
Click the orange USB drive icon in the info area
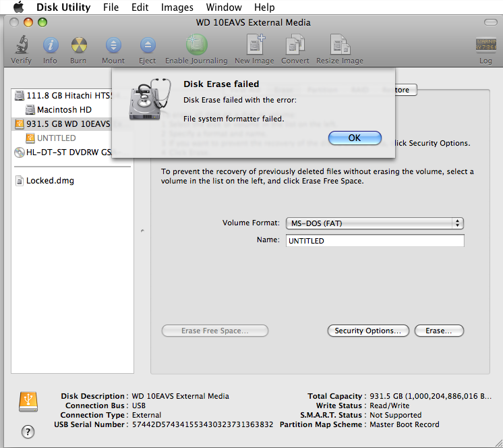point(28,401)
